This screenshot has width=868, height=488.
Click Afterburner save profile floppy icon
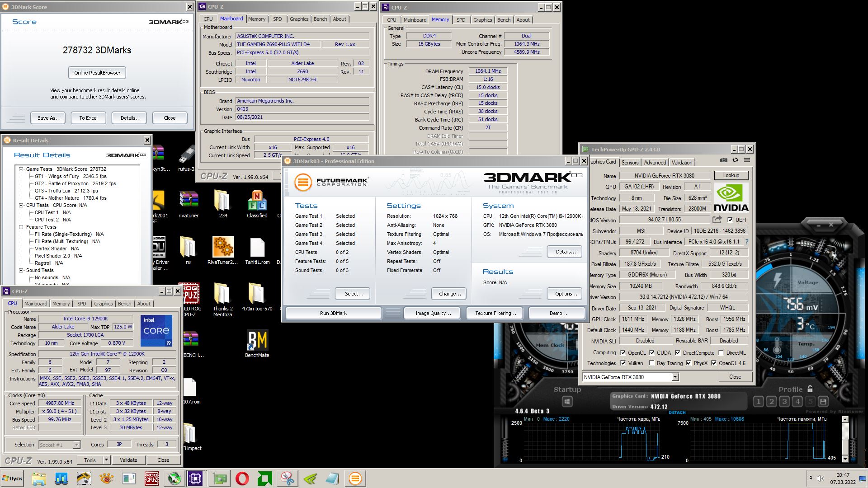(823, 401)
